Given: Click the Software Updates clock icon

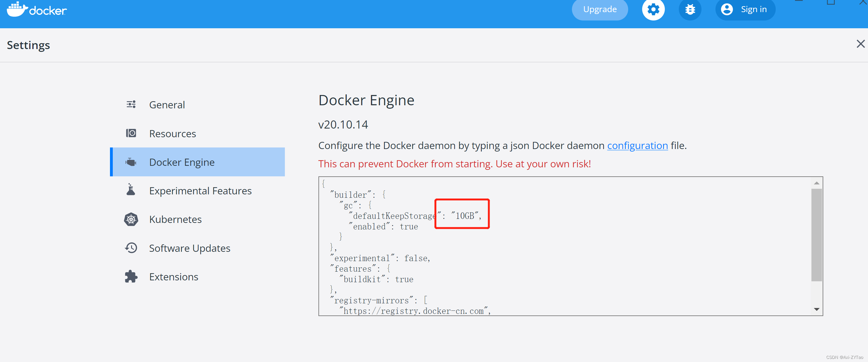Looking at the screenshot, I should pos(131,248).
